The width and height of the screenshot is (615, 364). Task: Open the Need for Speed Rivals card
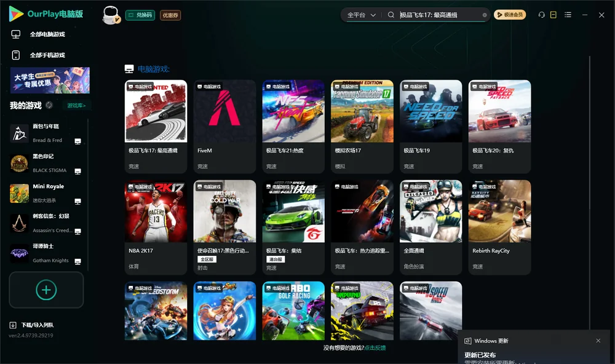[x=430, y=311]
